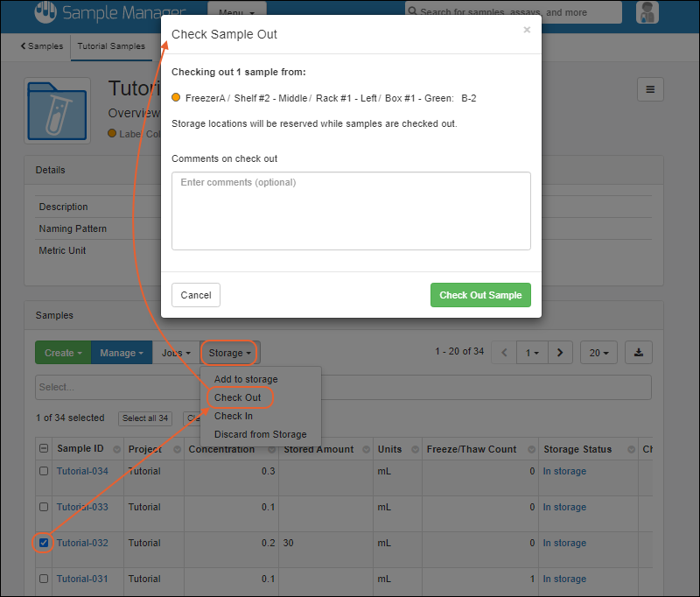Click Sample ID column sort icon
Image resolution: width=700 pixels, height=597 pixels.
113,450
